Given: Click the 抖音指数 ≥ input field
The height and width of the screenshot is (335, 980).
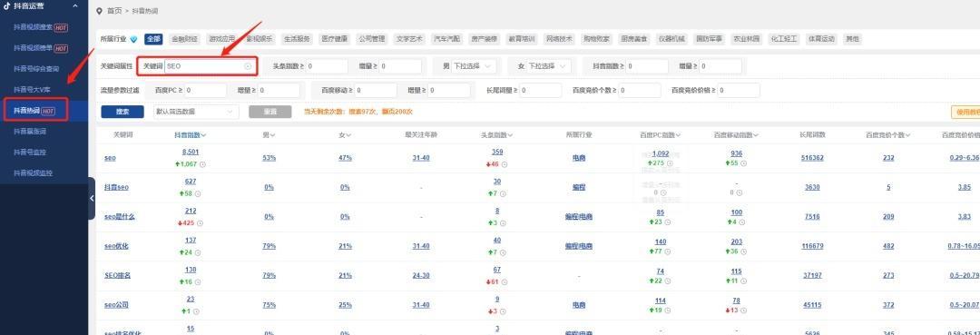Looking at the screenshot, I should coord(647,65).
